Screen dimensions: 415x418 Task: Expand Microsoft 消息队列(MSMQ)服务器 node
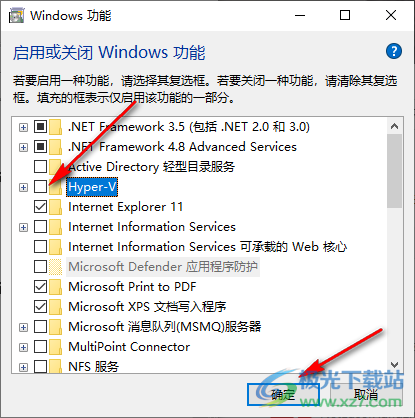point(23,327)
